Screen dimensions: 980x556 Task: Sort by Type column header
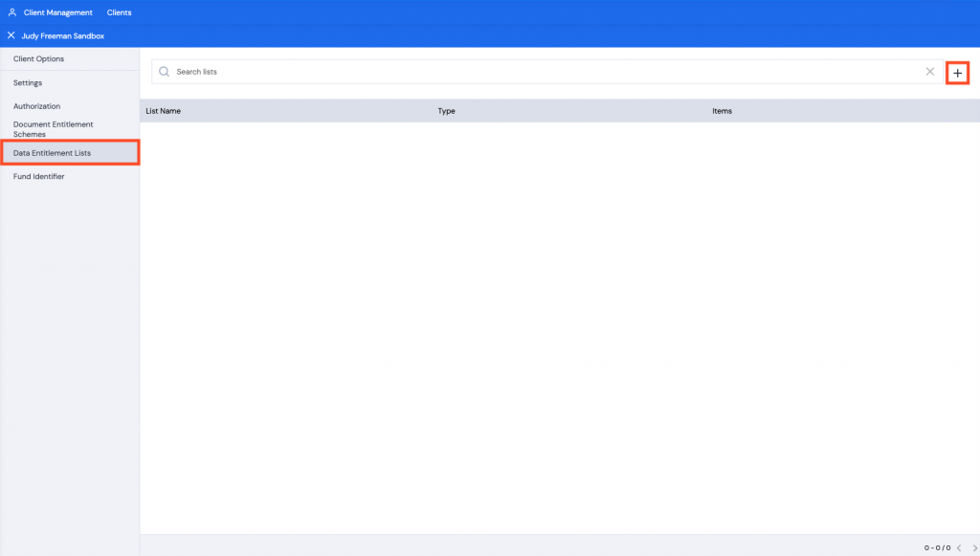(446, 111)
